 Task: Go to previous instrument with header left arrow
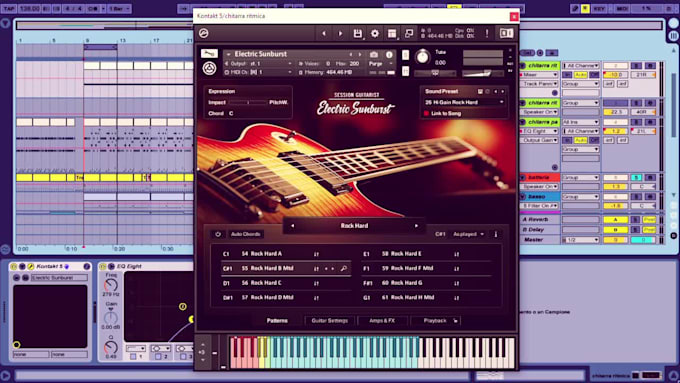click(x=324, y=33)
